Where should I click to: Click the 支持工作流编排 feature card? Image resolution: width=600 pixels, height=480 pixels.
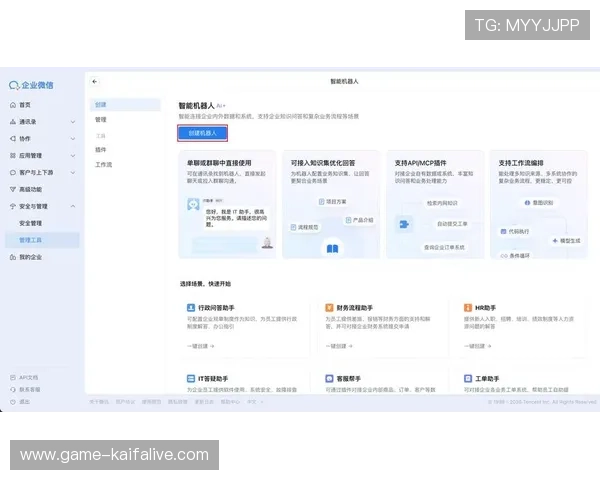pos(539,204)
